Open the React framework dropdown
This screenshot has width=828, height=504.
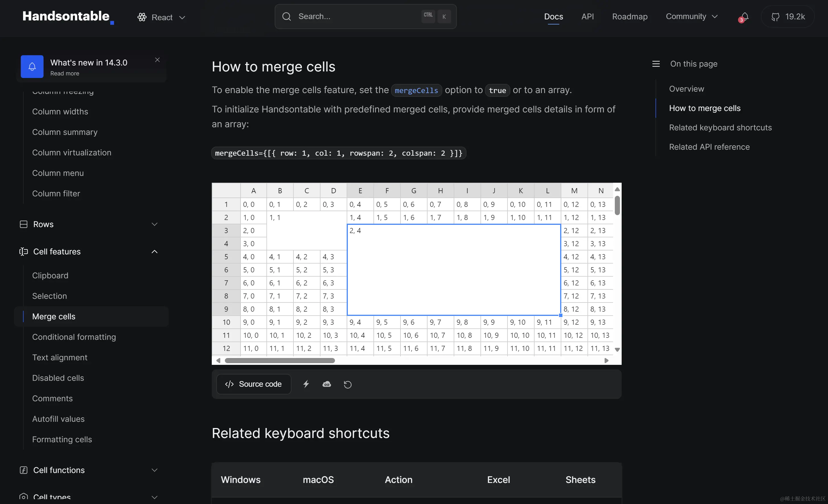pyautogui.click(x=162, y=17)
